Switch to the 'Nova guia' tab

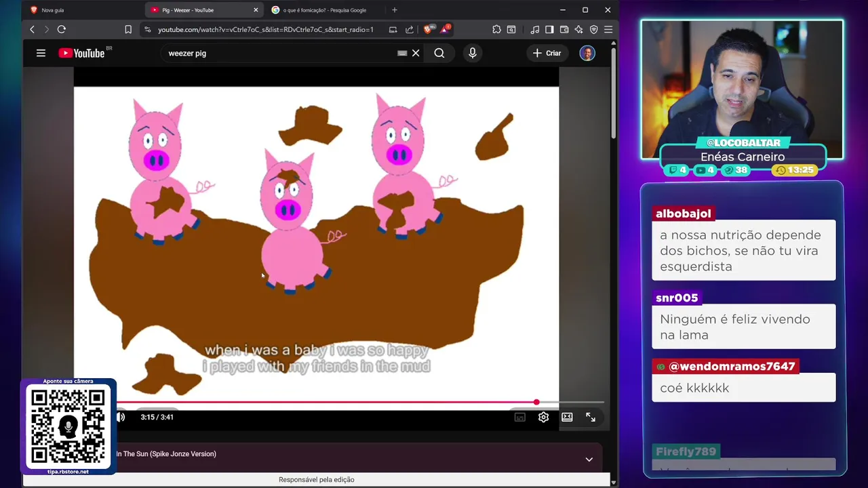tap(81, 10)
